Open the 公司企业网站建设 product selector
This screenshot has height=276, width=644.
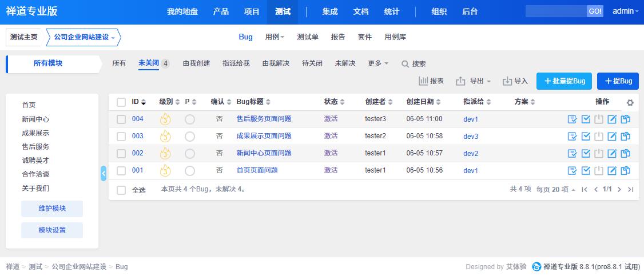[84, 37]
